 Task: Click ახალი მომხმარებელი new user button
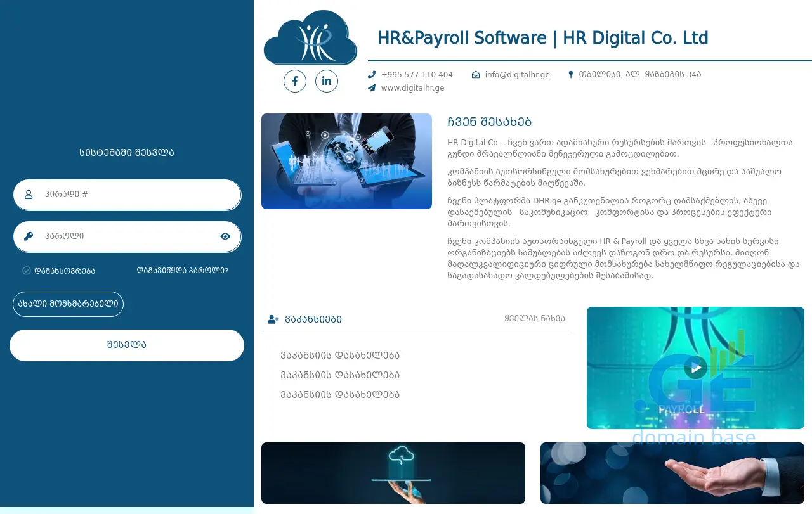pyautogui.click(x=68, y=304)
